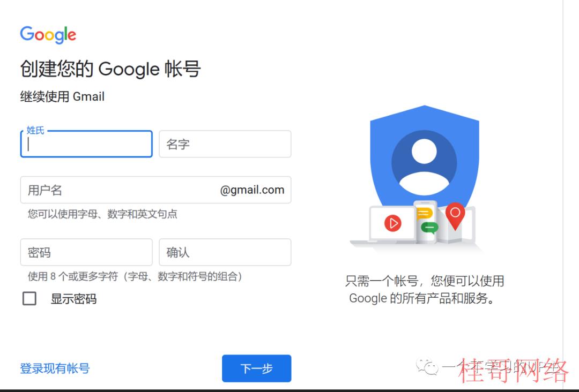Image resolution: width=579 pixels, height=392 pixels.
Task: Click the red map pin icon
Action: (455, 216)
